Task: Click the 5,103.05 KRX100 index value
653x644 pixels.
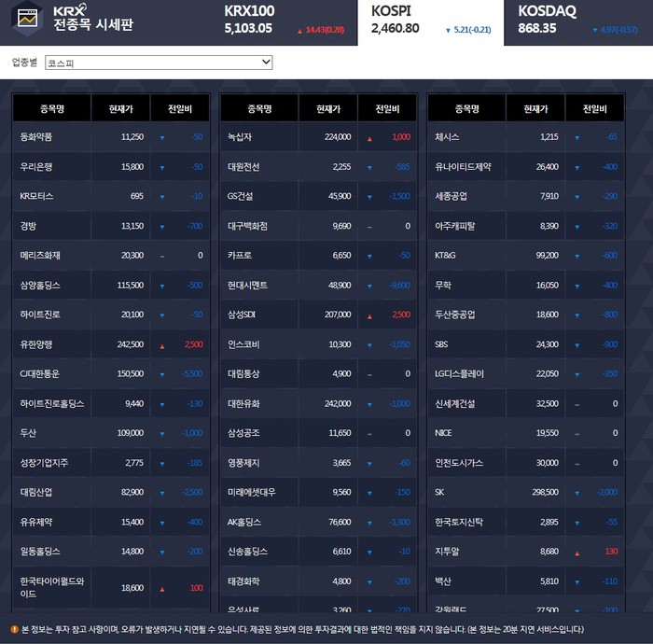Action: (x=248, y=28)
